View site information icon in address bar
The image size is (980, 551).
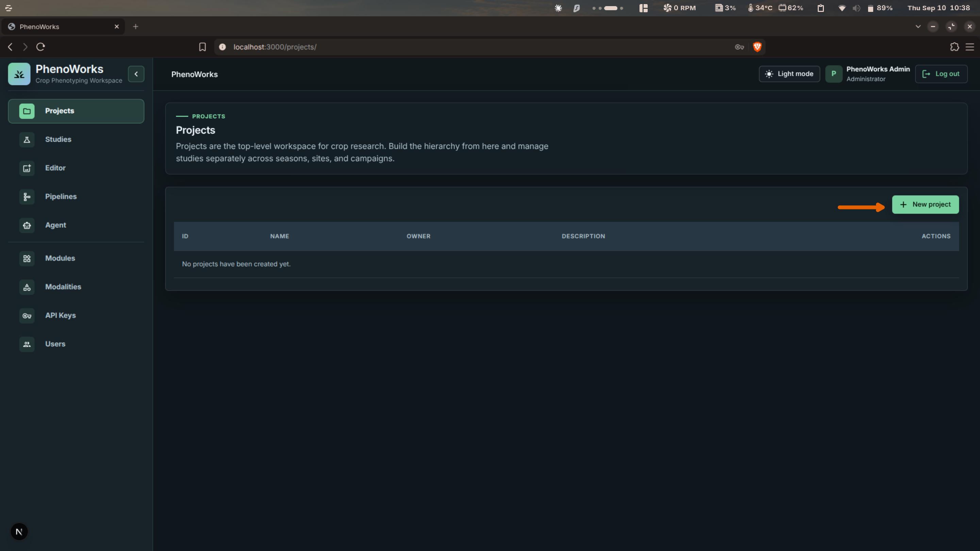pos(222,47)
